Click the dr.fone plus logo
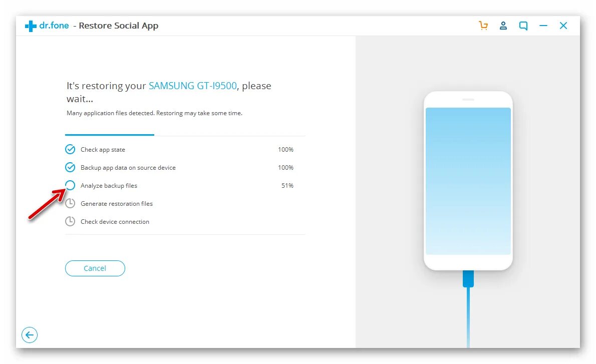The image size is (596, 364). [x=31, y=26]
